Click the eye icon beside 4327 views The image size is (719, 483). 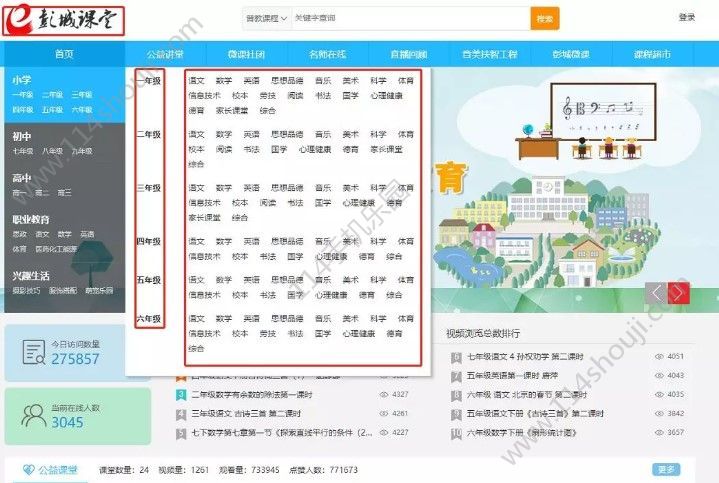click(384, 394)
